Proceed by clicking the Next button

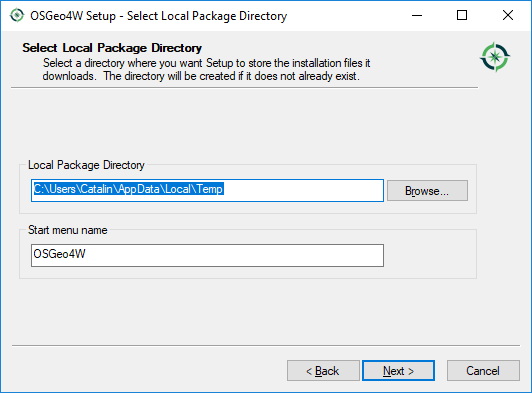[398, 371]
